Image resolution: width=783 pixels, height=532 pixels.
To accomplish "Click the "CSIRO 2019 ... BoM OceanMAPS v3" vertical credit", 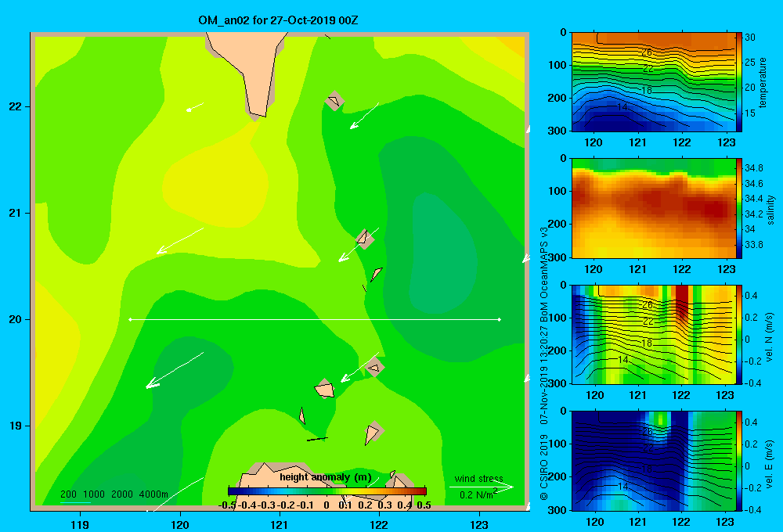I will tap(544, 363).
